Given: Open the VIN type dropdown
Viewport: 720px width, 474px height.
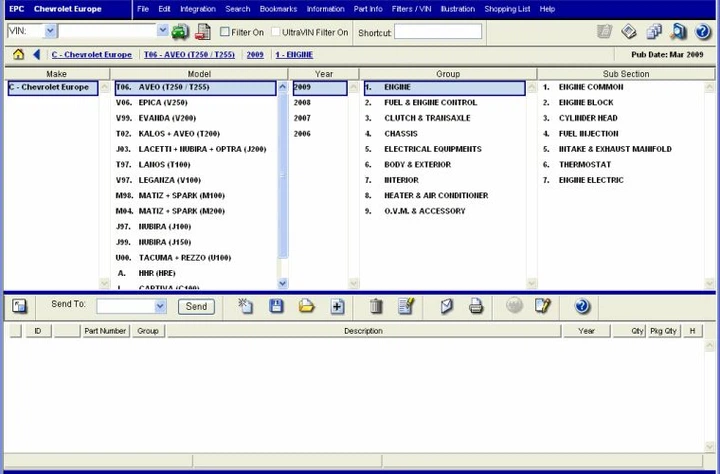Looking at the screenshot, I should click(50, 31).
